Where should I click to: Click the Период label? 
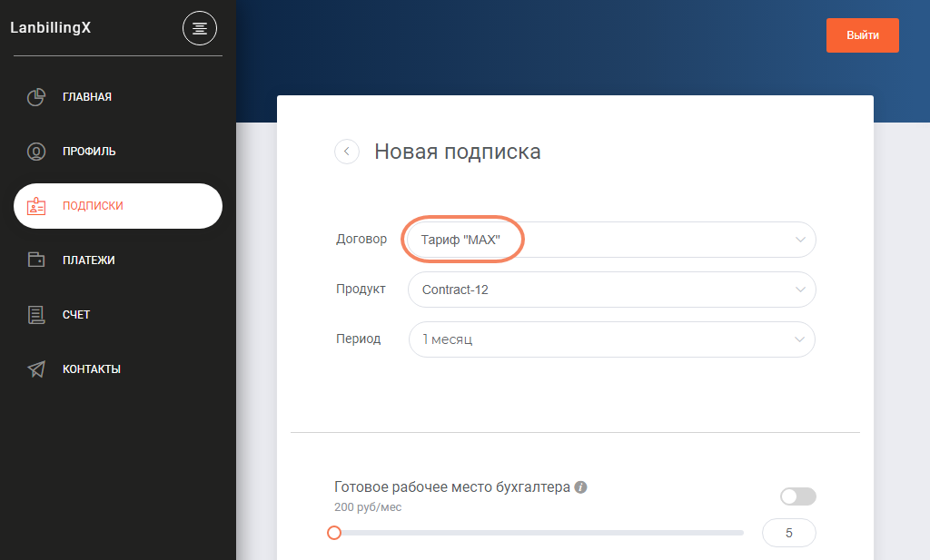(358, 339)
